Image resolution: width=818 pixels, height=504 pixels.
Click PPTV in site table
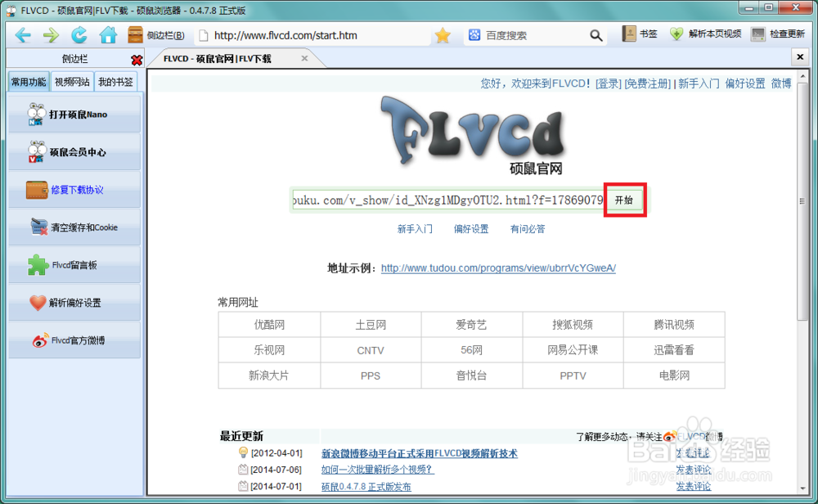573,376
